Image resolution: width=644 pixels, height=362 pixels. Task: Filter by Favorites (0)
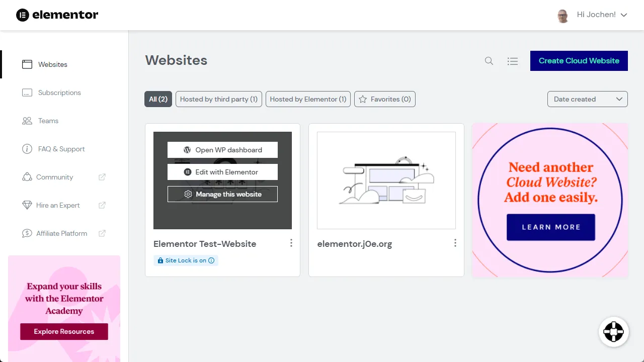[385, 99]
